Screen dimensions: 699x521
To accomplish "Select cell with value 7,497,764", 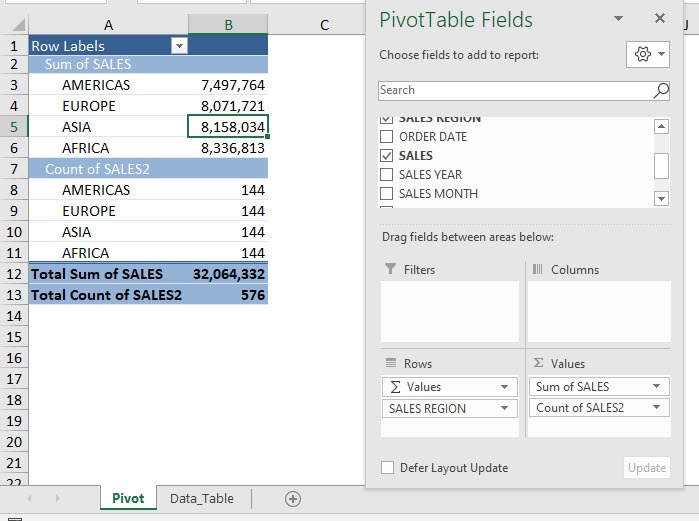I will [228, 85].
